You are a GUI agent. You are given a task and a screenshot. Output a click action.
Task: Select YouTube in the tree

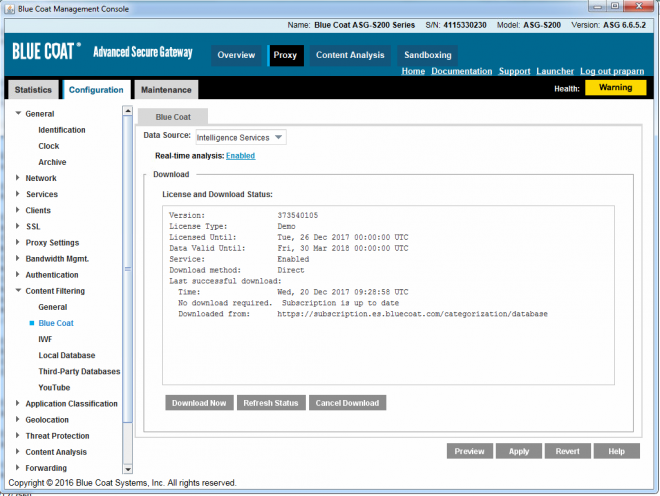coord(54,387)
